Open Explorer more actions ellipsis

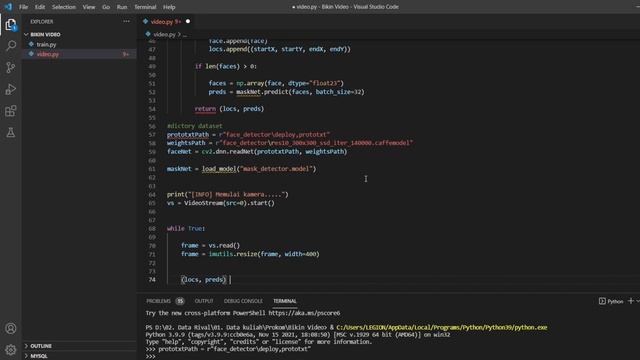[127, 21]
